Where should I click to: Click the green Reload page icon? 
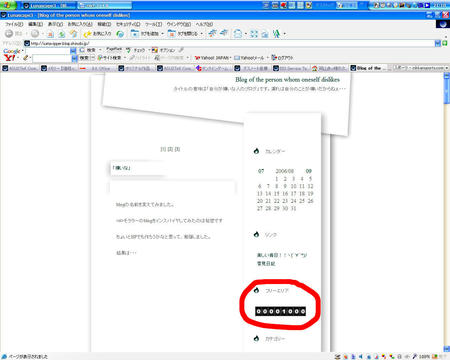[x=62, y=34]
